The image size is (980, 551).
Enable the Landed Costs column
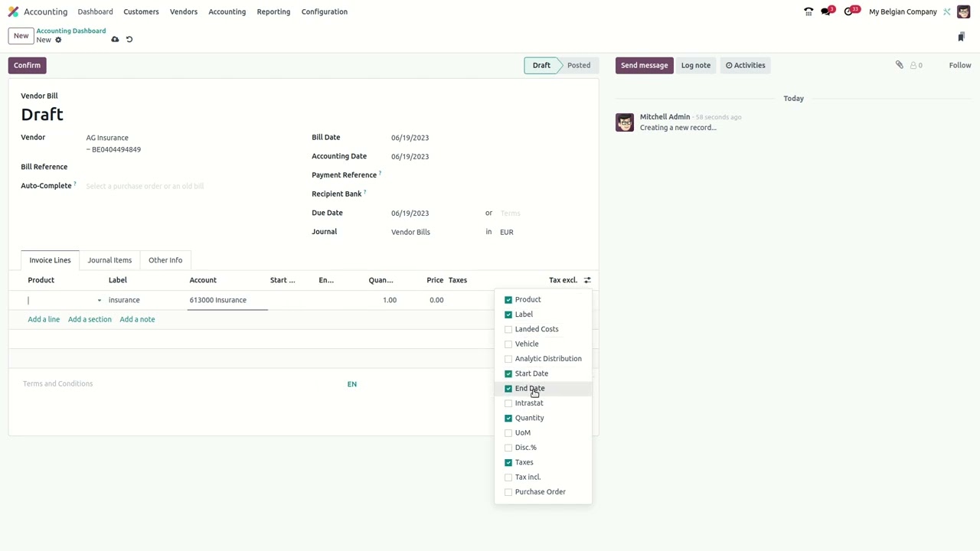click(508, 329)
